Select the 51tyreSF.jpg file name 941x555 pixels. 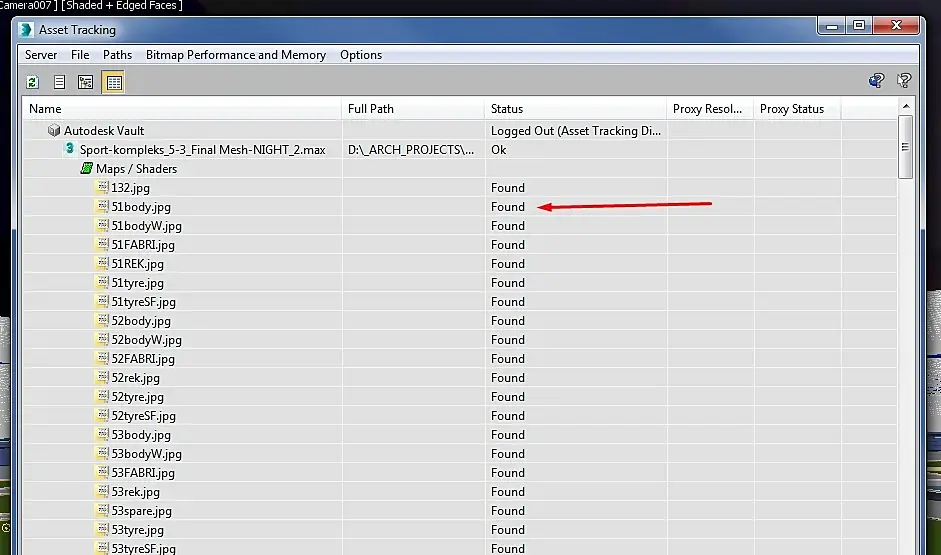click(143, 302)
